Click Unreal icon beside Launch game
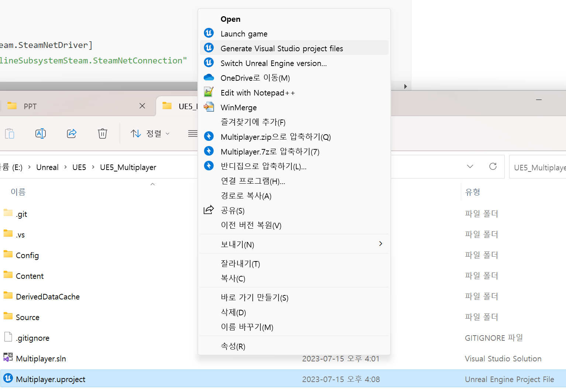Viewport: 566px width, 392px height. click(209, 33)
